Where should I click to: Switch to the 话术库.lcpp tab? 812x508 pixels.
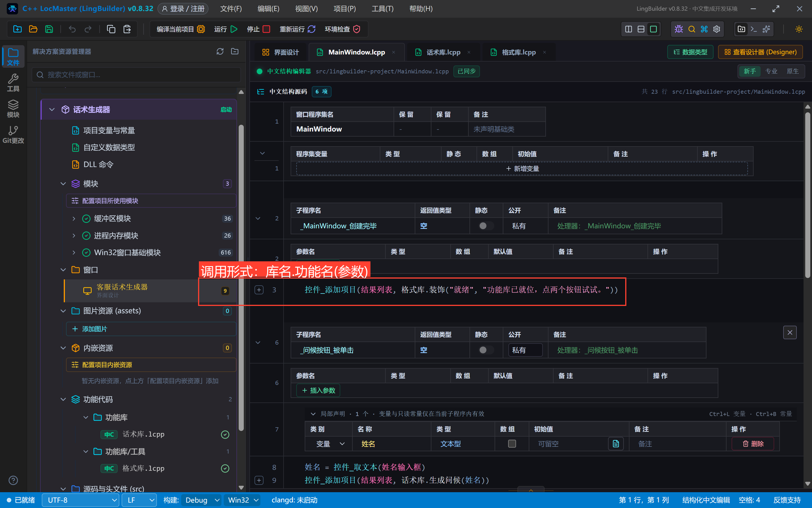click(443, 52)
